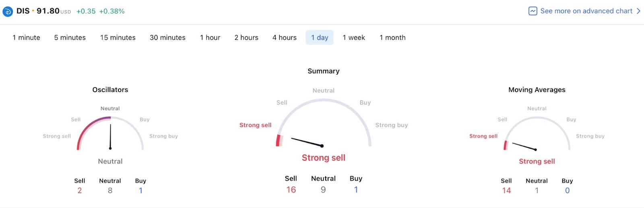Screen dimensions: 644x208
Task: Click the arrow next to advanced chart
Action: pos(638,11)
